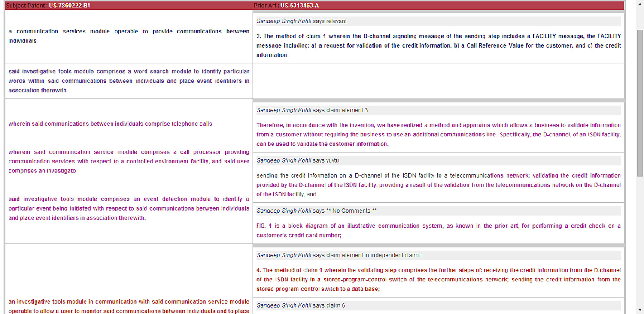Click prior art text '2. The method of claim 1'
This screenshot has height=314, width=644.
click(438, 45)
